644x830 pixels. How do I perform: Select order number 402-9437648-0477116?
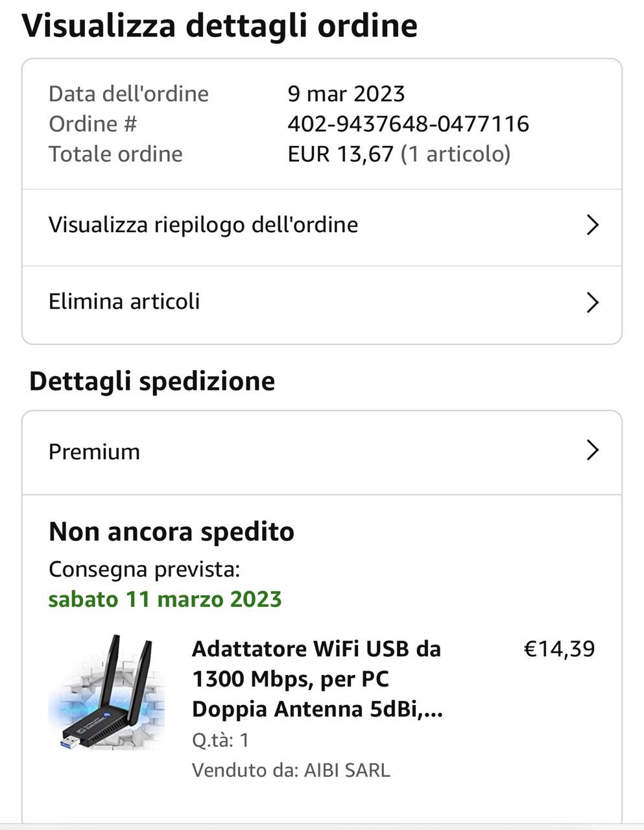(x=409, y=124)
